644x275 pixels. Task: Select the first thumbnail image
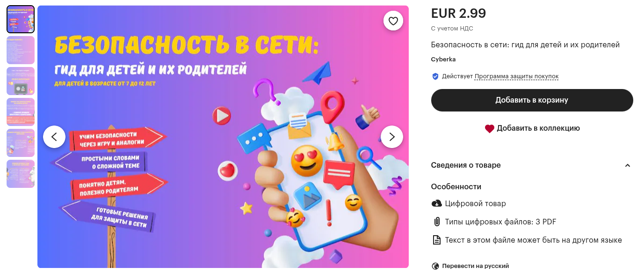tap(21, 19)
